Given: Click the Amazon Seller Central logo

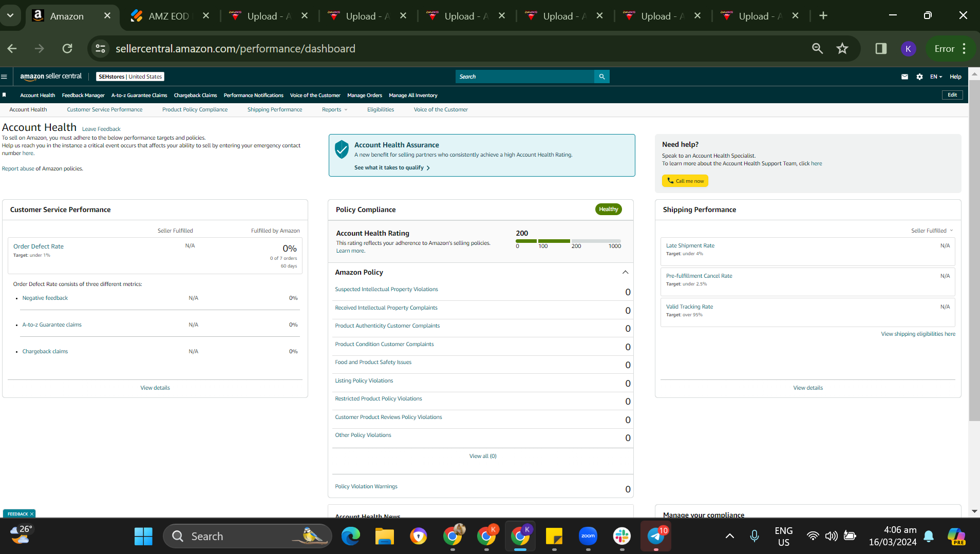Looking at the screenshot, I should coord(51,77).
